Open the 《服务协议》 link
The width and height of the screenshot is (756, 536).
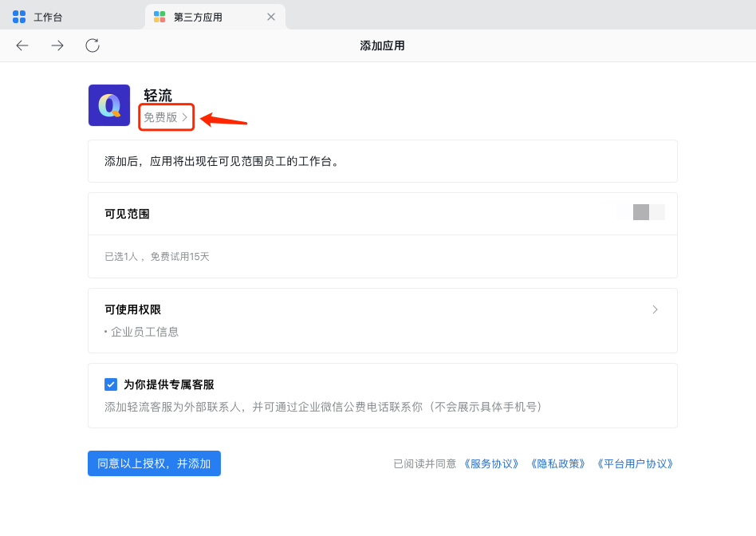click(490, 464)
